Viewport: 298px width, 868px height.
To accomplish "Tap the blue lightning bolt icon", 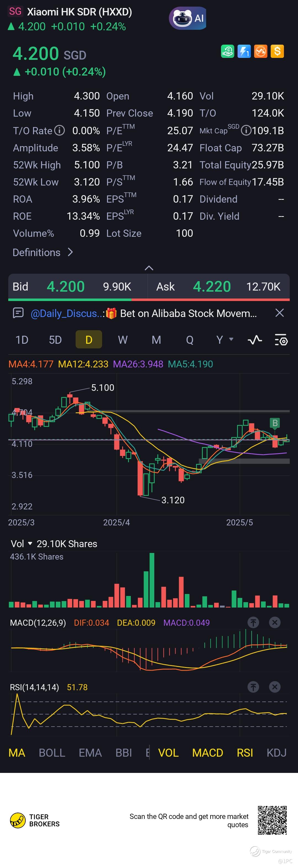I will [x=244, y=51].
